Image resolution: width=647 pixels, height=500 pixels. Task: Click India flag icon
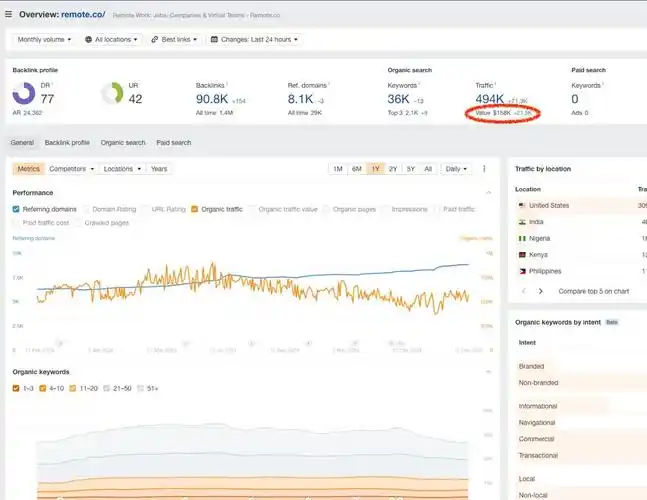[x=522, y=222]
